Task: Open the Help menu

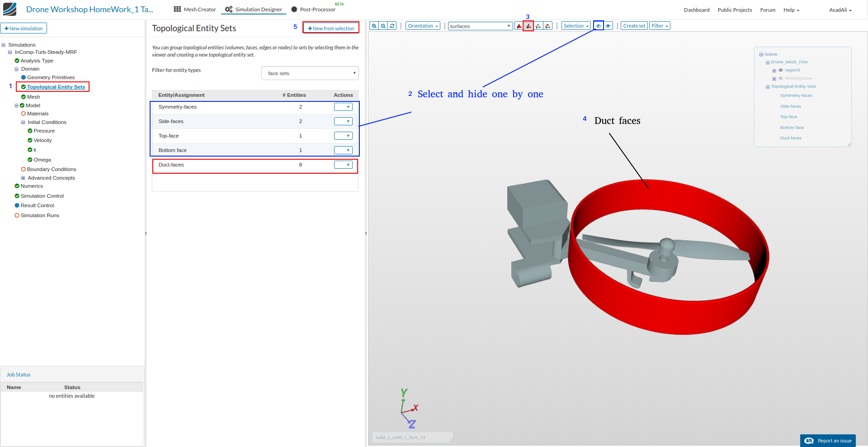Action: 791,10
